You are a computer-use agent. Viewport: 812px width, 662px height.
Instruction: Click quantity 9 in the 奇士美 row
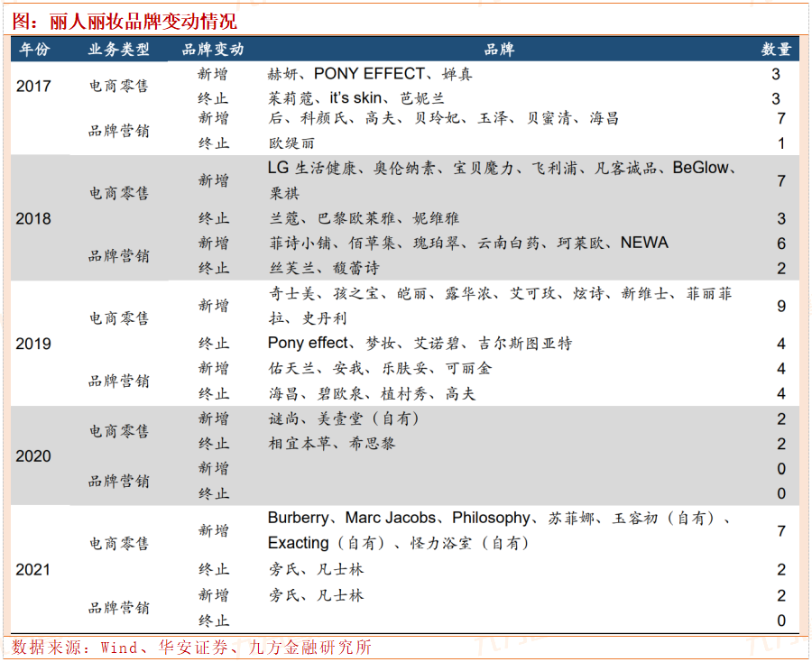tap(781, 306)
